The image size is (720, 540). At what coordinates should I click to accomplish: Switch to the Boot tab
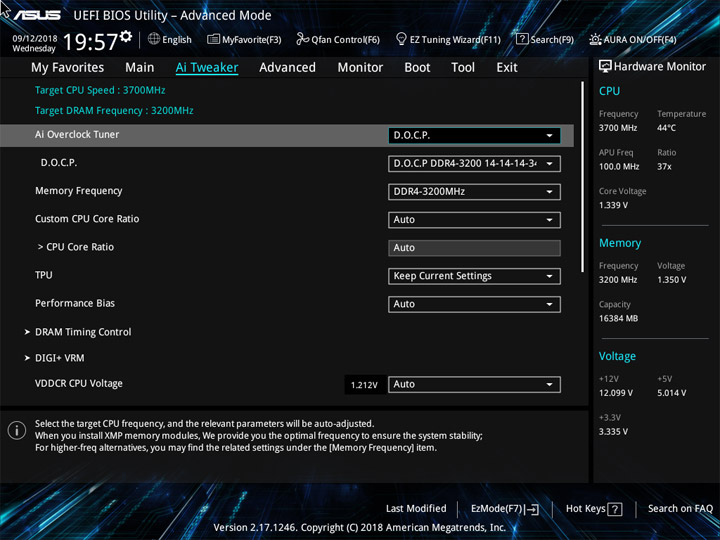tap(417, 68)
